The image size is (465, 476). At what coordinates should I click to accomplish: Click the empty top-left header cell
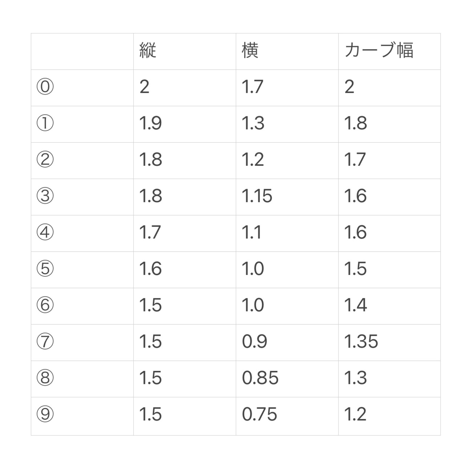(82, 51)
